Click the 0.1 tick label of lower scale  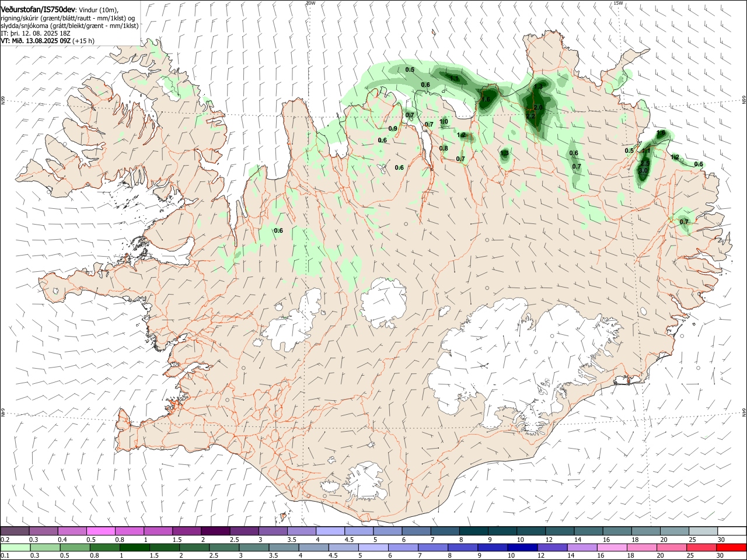pos(5,556)
